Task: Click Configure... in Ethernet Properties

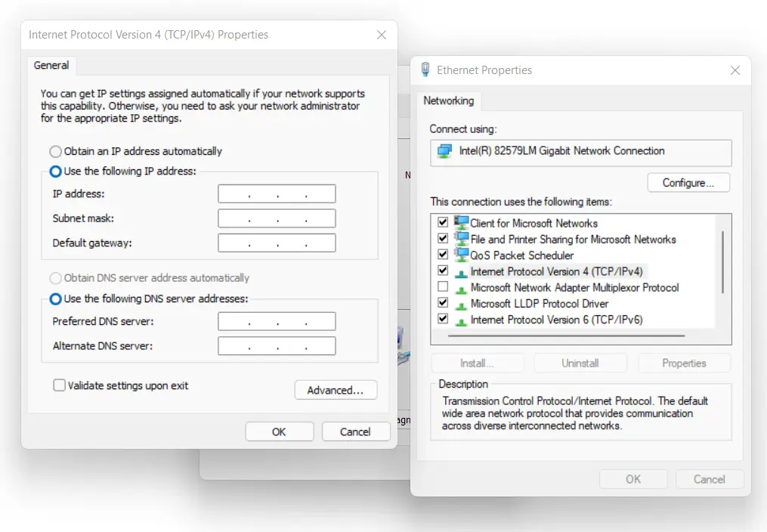Action: 688,183
